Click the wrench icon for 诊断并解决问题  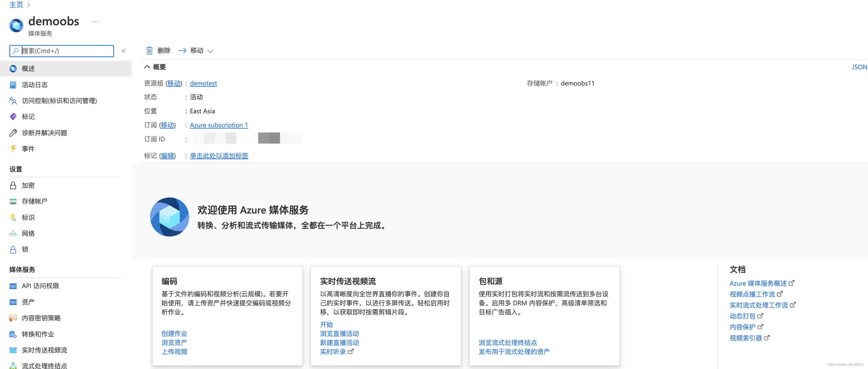coord(13,133)
